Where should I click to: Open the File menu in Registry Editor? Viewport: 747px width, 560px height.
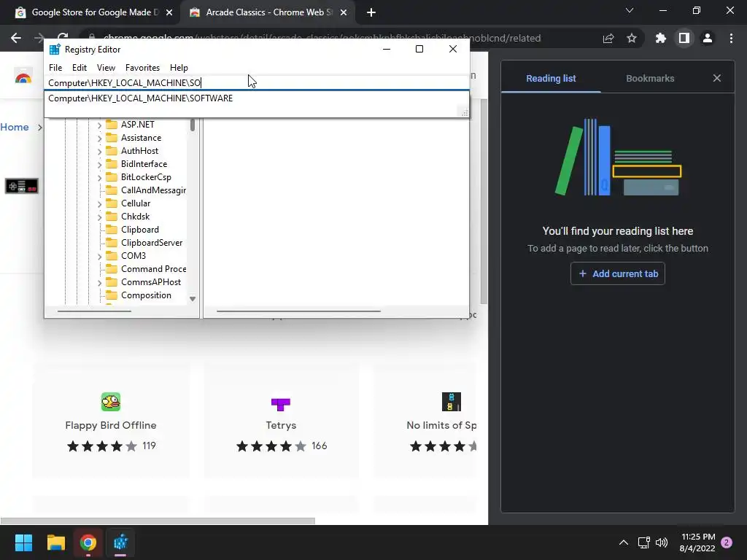(x=55, y=68)
